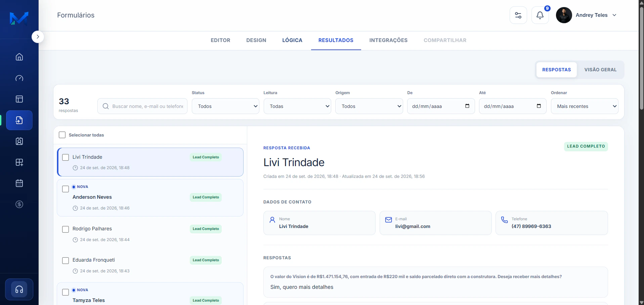The width and height of the screenshot is (644, 305).
Task: Open the Status dropdown
Action: point(225,106)
